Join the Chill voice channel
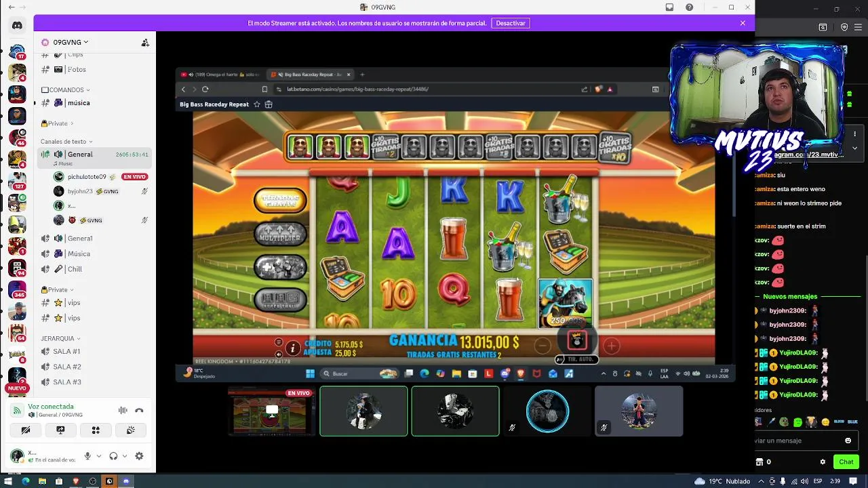Image resolution: width=868 pixels, height=488 pixels. click(94, 269)
